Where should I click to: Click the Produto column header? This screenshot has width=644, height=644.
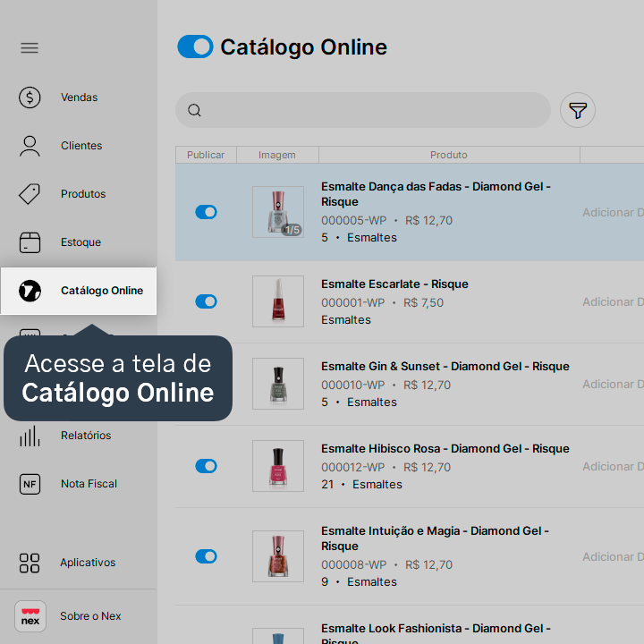(449, 155)
